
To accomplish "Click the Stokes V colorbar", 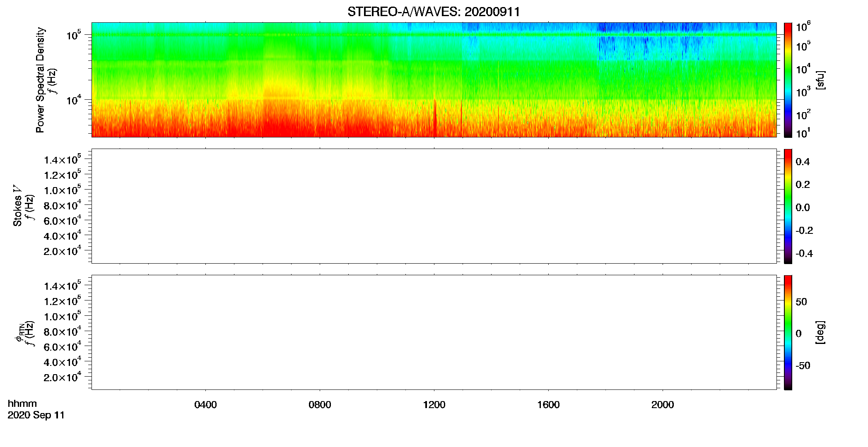I will click(x=788, y=206).
